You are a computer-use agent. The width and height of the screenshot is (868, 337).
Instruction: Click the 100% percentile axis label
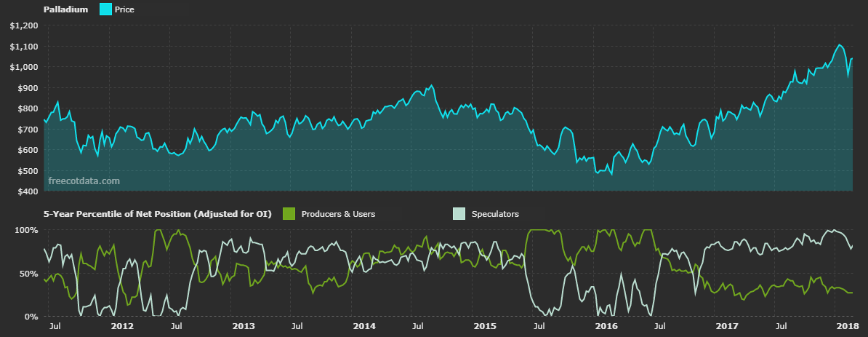(27, 230)
